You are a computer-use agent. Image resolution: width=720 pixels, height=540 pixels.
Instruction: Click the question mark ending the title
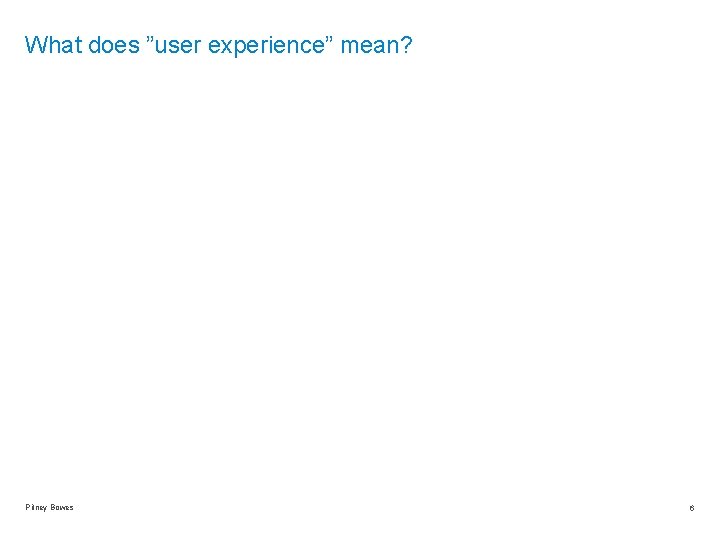pos(406,45)
